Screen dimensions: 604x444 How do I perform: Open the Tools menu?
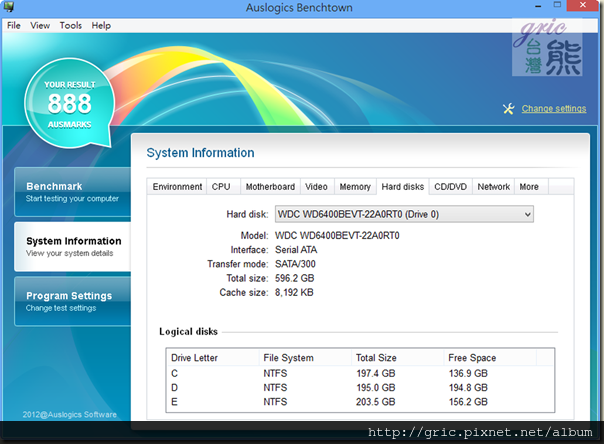pos(71,25)
